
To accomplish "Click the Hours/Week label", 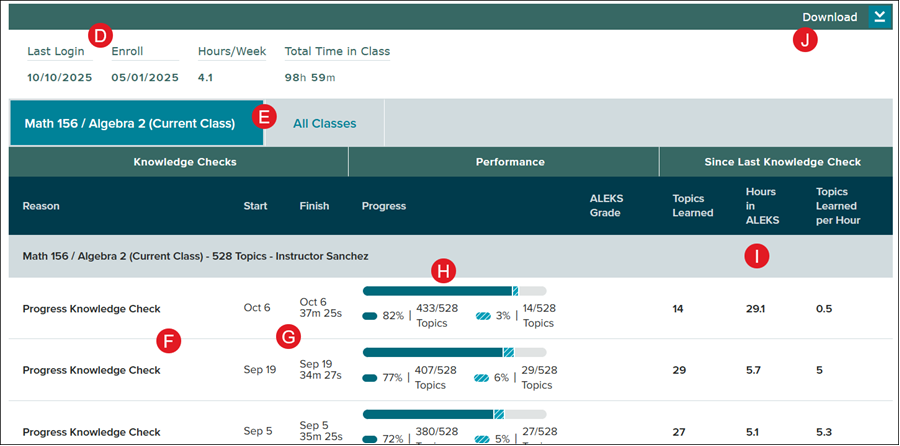I will (x=232, y=52).
